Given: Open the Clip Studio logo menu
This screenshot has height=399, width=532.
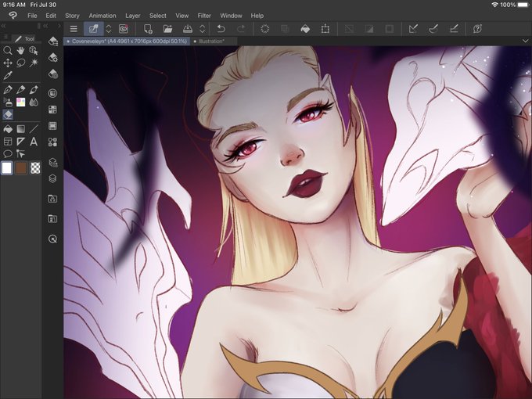Looking at the screenshot, I should (x=13, y=16).
